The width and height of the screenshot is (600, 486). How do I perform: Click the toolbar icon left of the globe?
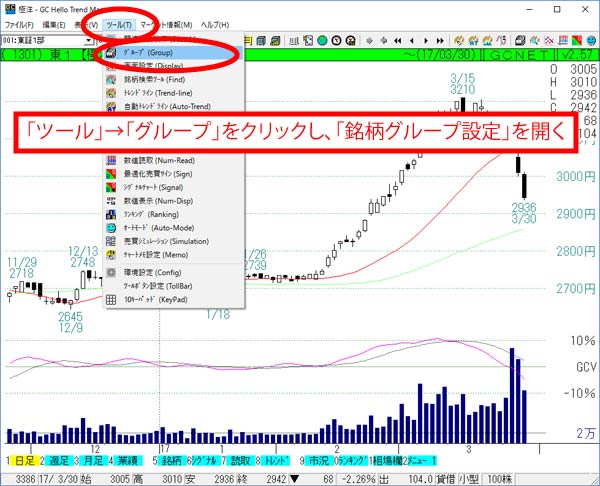click(308, 40)
